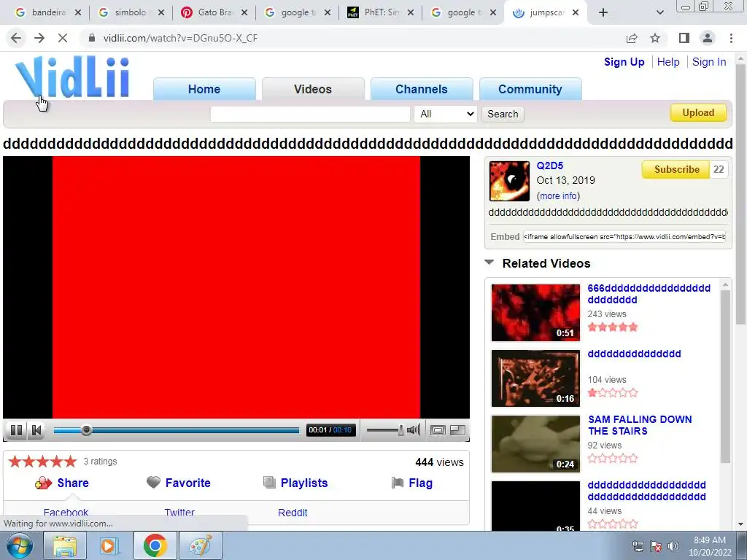Open Chrome's three-dot menu
This screenshot has width=747, height=560.
tap(731, 38)
